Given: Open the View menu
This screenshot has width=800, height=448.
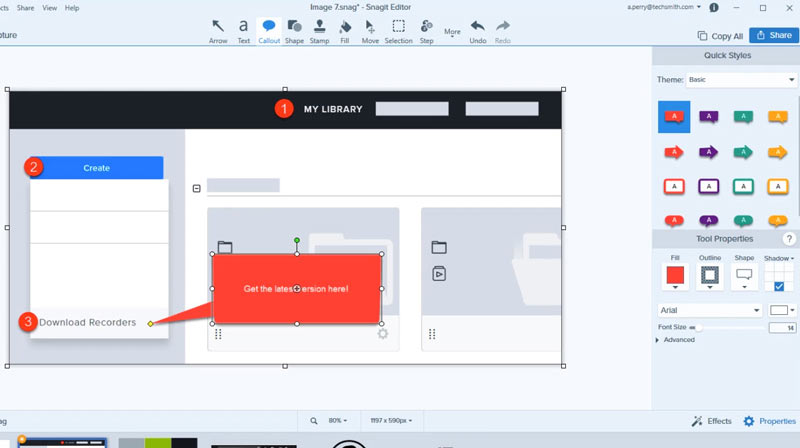Looking at the screenshot, I should pyautogui.click(x=45, y=7).
